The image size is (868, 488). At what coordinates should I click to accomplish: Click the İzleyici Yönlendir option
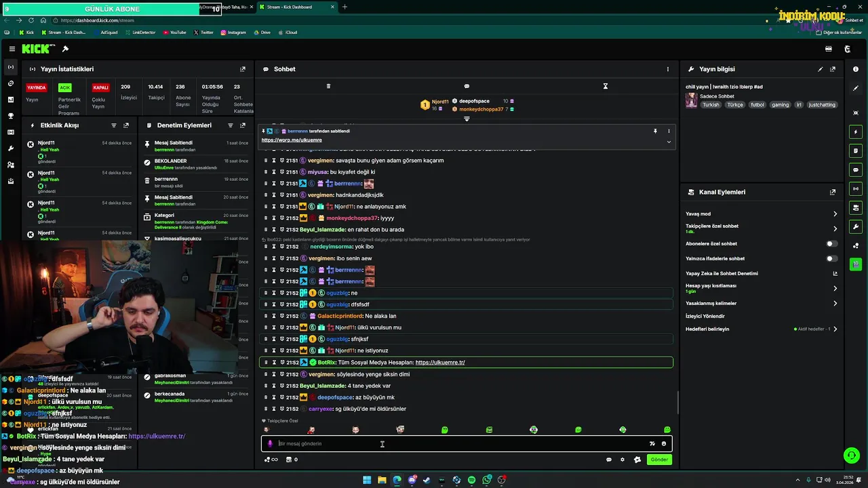[x=705, y=316]
